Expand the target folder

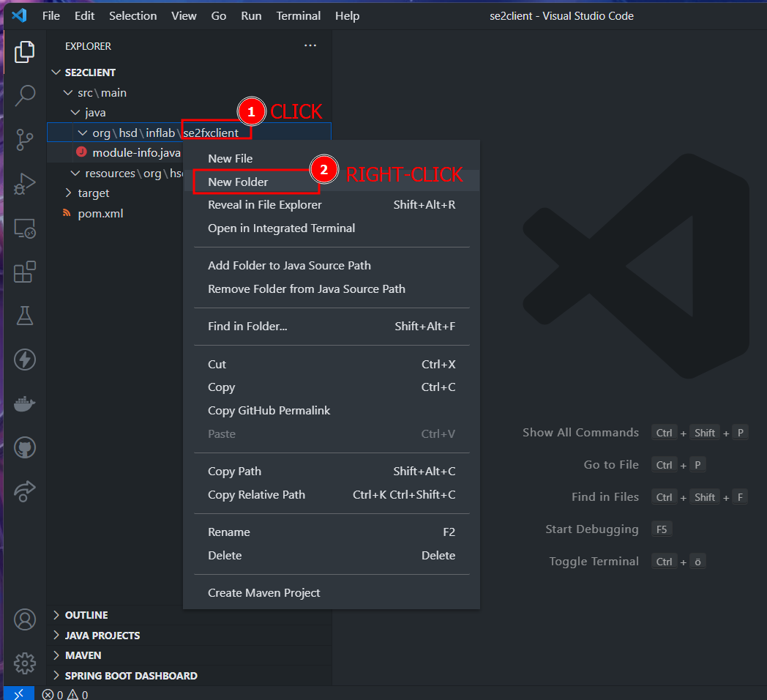click(68, 193)
